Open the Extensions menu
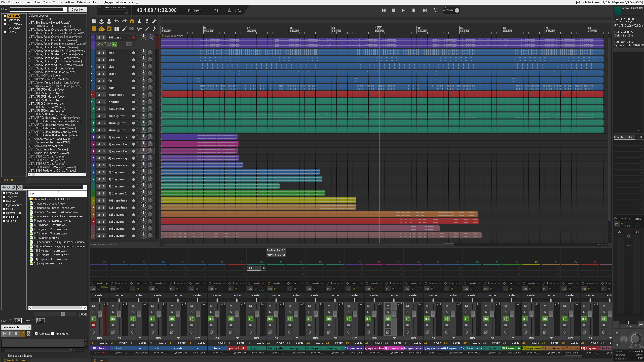The width and height of the screenshot is (644, 362). [83, 2]
